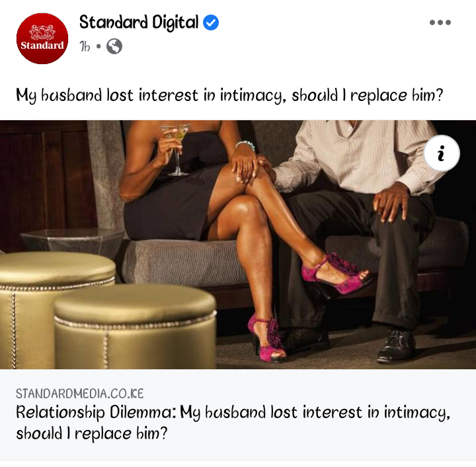
Task: Click the Standard Digital page name
Action: pos(139,22)
